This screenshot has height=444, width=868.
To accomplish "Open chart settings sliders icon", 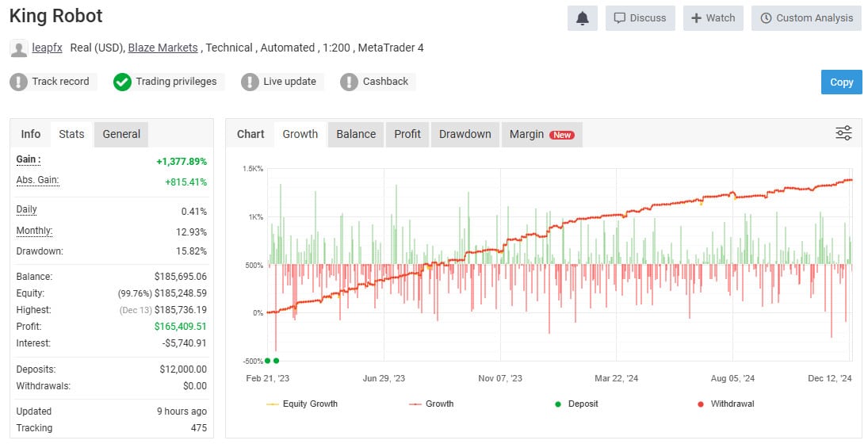I will coord(843,133).
